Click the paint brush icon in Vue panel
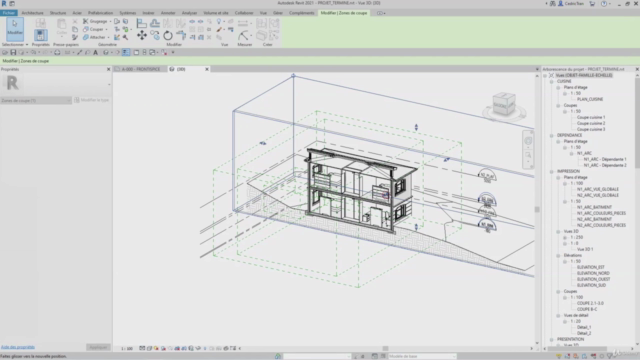The image size is (640, 360). coord(219,29)
